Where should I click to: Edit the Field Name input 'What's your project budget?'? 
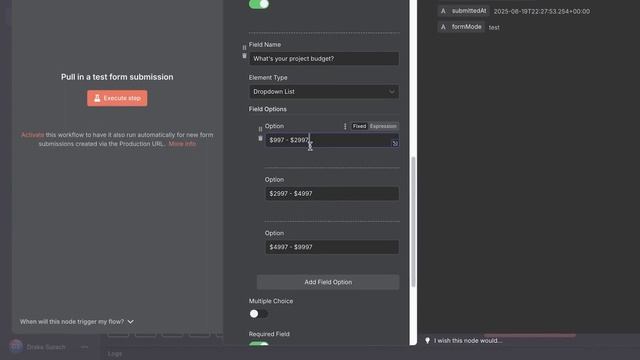[324, 59]
